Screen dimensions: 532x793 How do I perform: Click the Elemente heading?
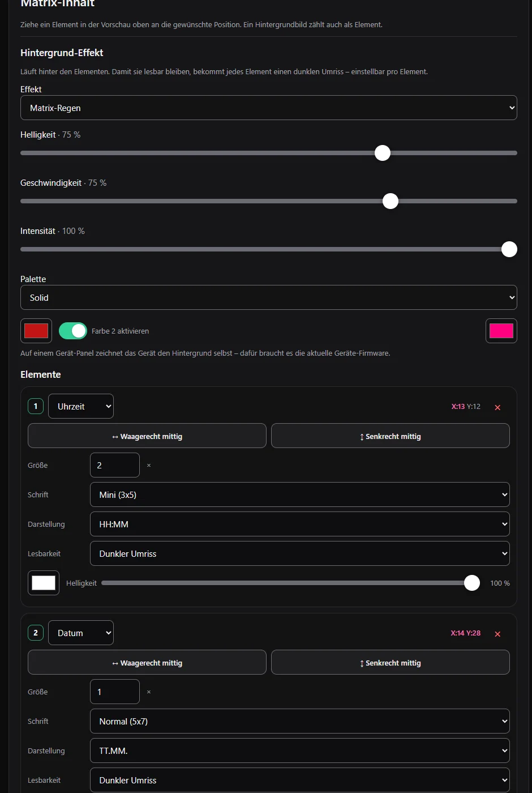point(41,374)
